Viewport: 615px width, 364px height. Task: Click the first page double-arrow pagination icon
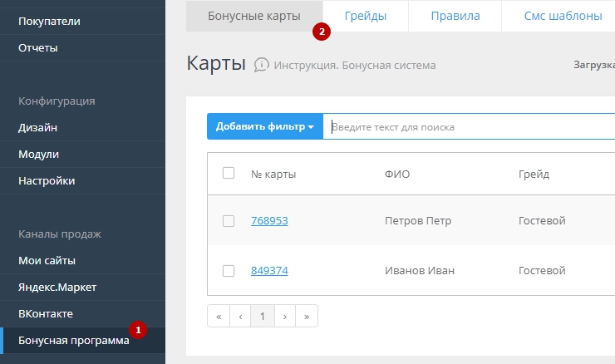pyautogui.click(x=219, y=317)
